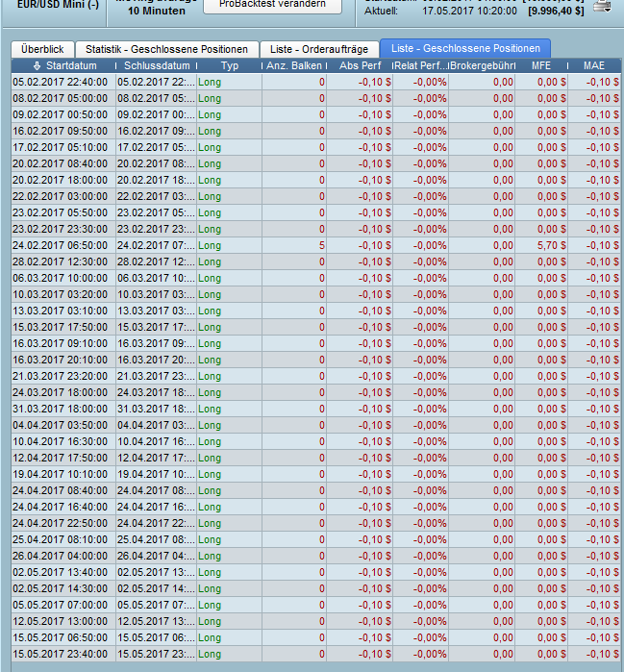Select start date 24.03.2017 18:00:00
The height and width of the screenshot is (672, 624).
tap(60, 392)
